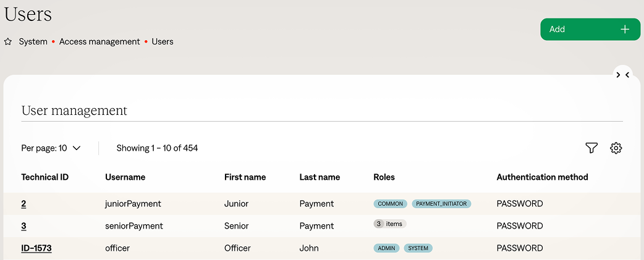Sort by Authentication method column header
Screen dimensions: 644x260
(x=542, y=177)
